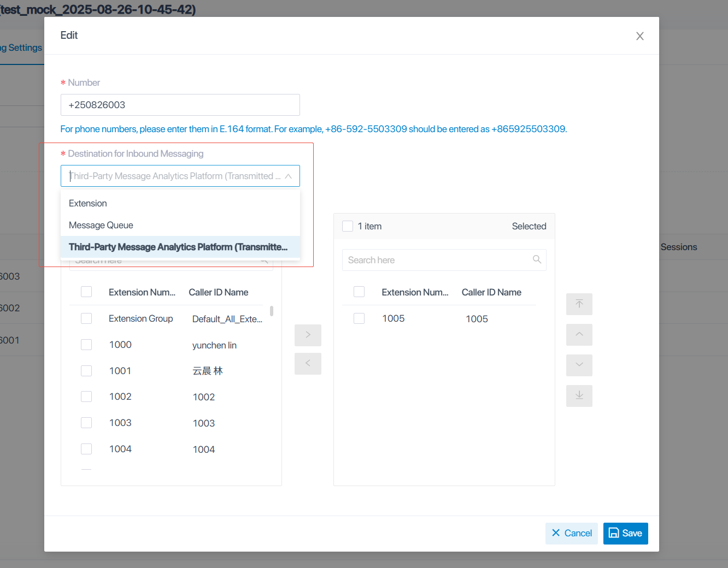Image resolution: width=728 pixels, height=568 pixels.
Task: Choose Message Queue from the dropdown list
Action: tap(101, 225)
